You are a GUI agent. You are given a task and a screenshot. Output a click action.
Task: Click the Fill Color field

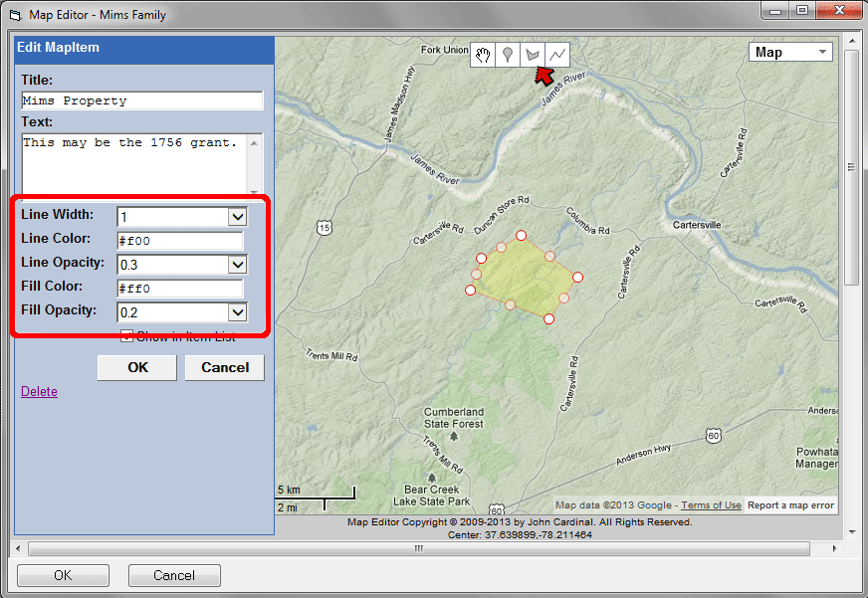click(x=180, y=289)
